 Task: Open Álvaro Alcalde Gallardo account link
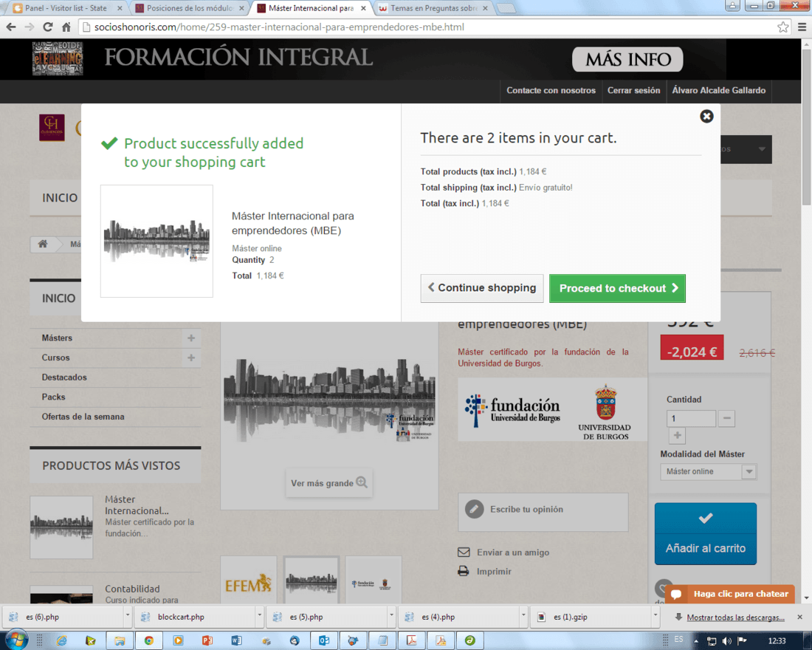pyautogui.click(x=719, y=90)
